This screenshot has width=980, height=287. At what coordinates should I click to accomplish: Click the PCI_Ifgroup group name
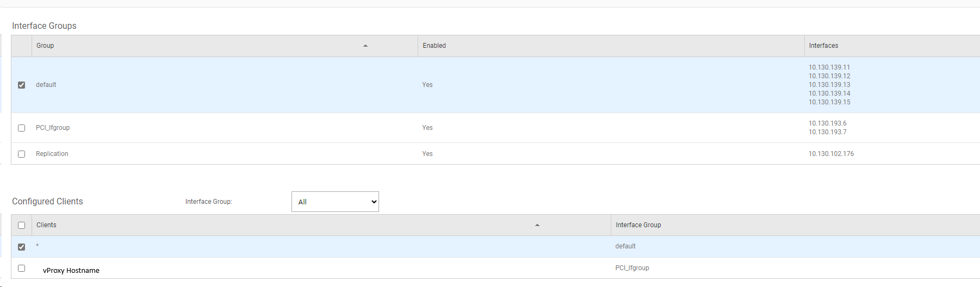coord(53,128)
